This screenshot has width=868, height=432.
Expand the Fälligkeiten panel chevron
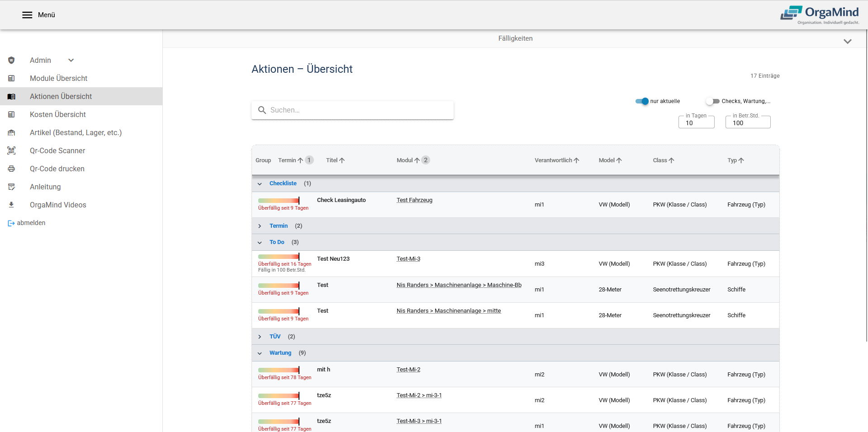tap(847, 41)
